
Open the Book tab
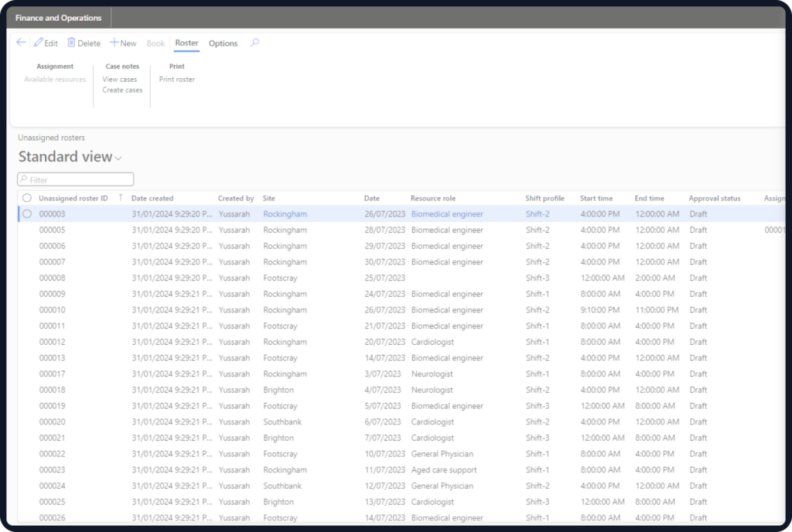[x=155, y=43]
